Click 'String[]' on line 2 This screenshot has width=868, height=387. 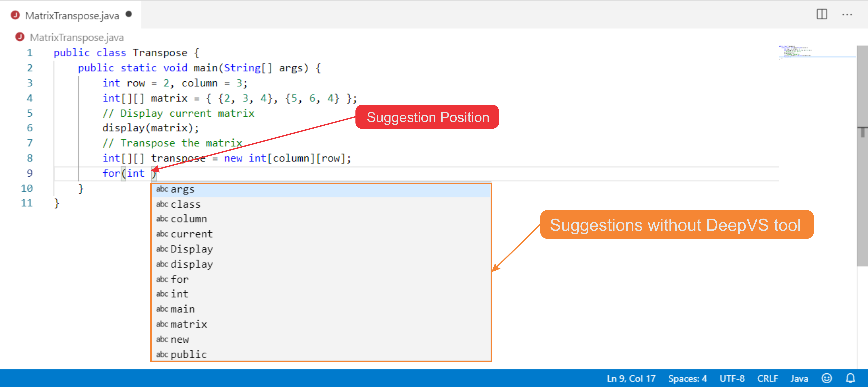coord(248,68)
